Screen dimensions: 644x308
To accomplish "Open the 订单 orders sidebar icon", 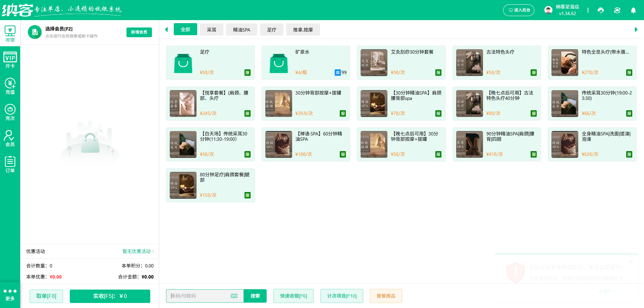I will point(10,165).
